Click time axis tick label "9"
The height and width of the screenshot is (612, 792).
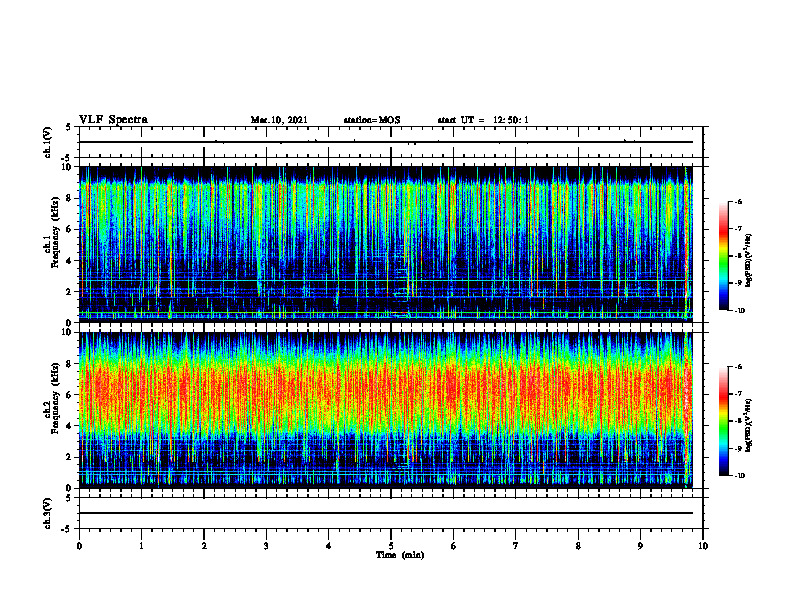tap(640, 546)
